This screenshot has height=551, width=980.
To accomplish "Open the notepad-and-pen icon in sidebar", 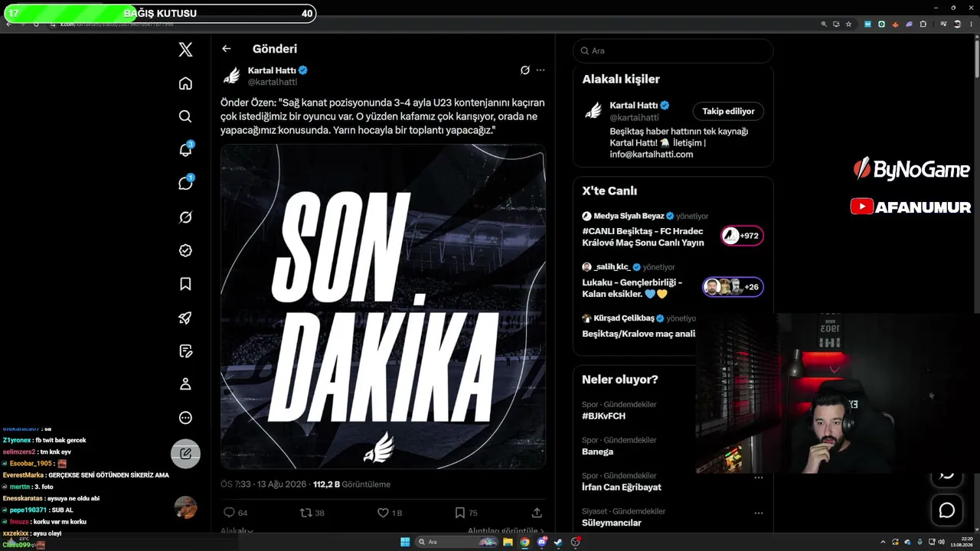I will tap(185, 351).
